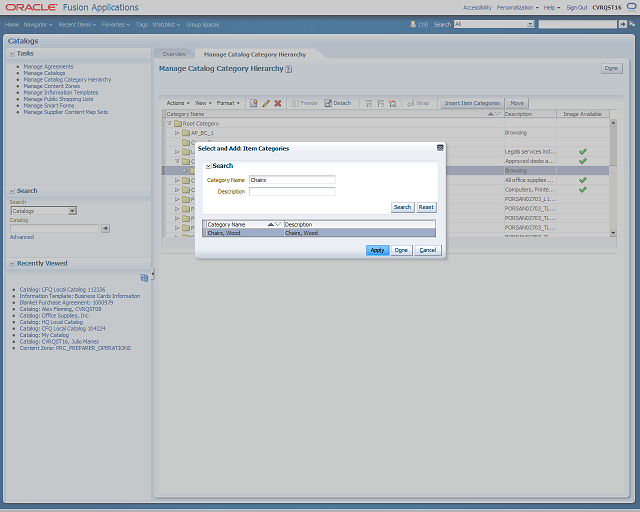
Task: Click the Detach table toolbar button
Action: (338, 103)
